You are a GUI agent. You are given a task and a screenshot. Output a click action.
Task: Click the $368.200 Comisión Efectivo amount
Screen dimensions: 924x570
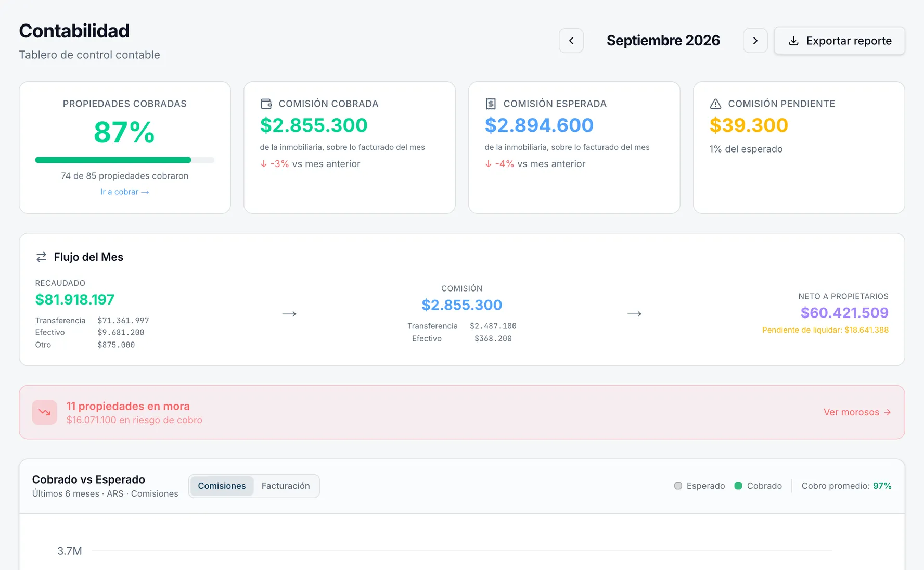coord(493,338)
